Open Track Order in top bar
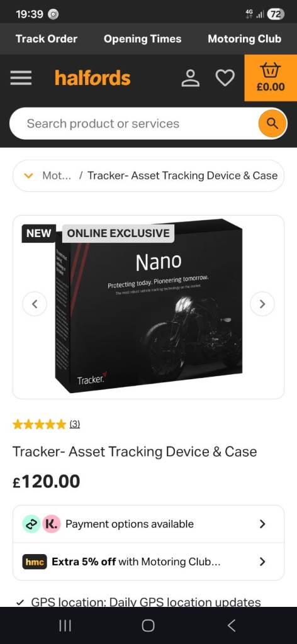Screen dimensions: 297x644 click(47, 39)
